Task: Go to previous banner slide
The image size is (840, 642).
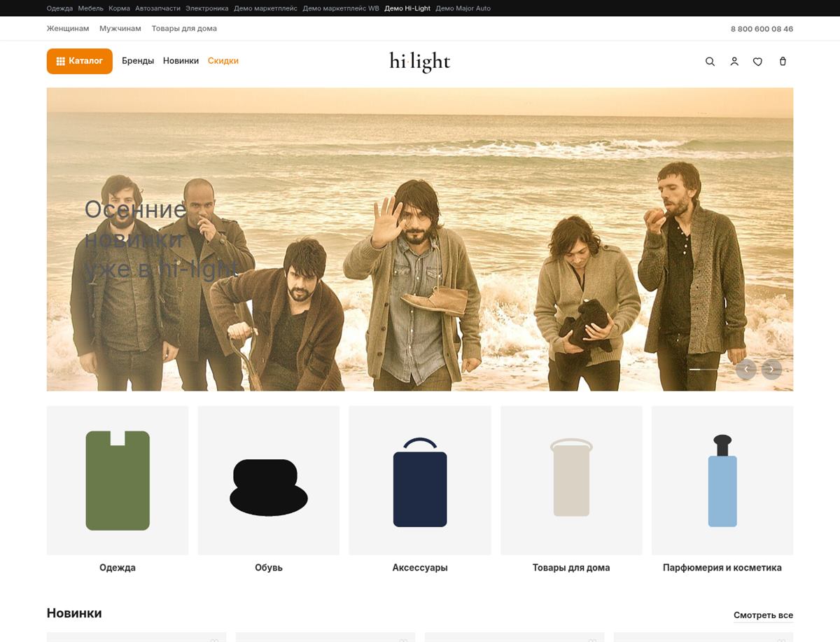Action: (746, 369)
